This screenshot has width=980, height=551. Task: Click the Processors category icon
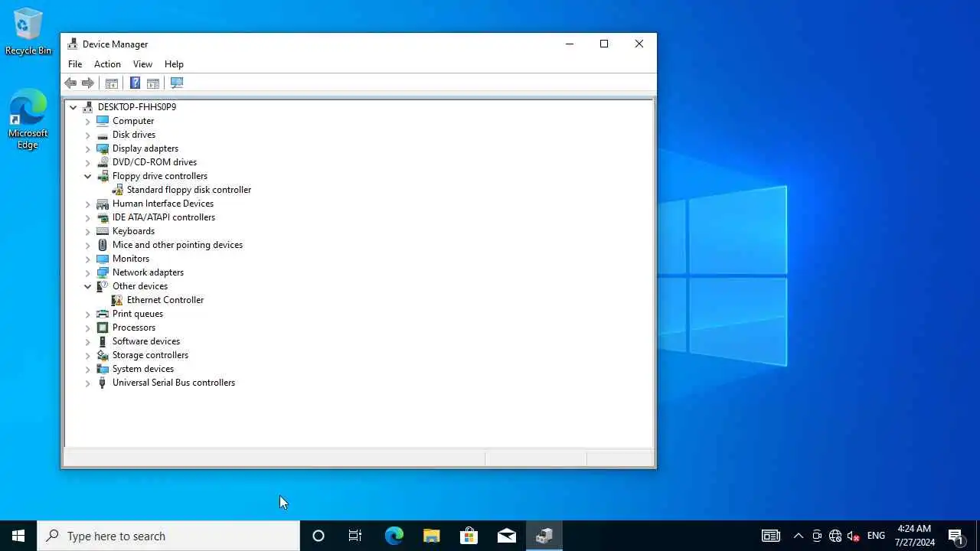coord(103,328)
